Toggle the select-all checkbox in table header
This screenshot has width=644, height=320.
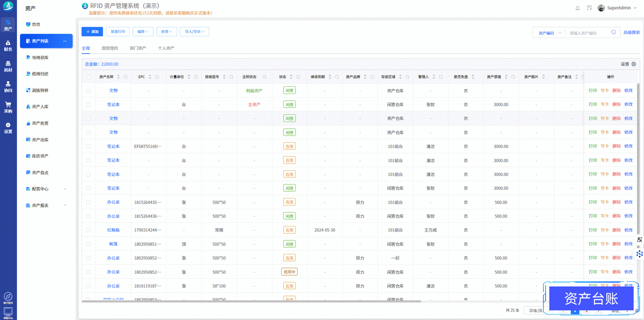coord(88,77)
